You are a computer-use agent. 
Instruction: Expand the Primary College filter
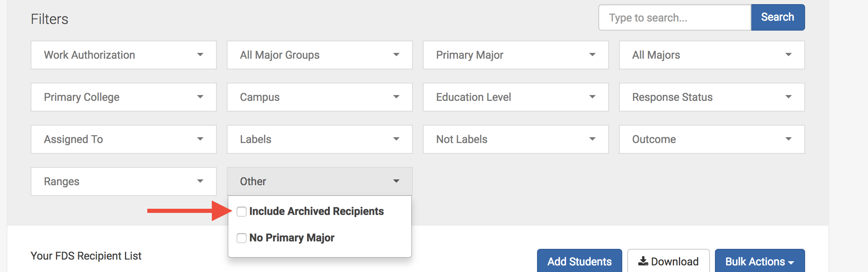[124, 97]
